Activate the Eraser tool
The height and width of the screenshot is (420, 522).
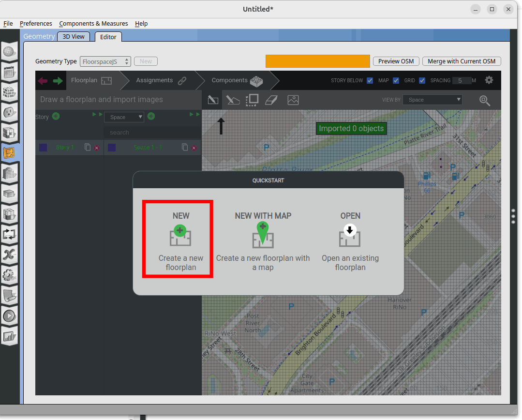272,100
